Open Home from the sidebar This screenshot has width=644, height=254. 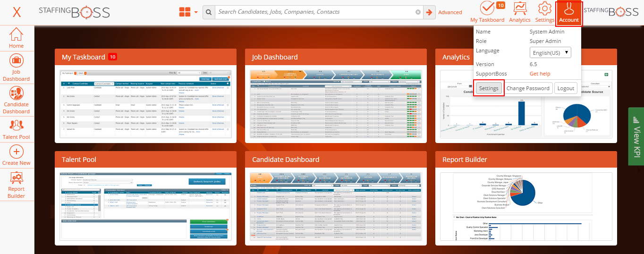[17, 38]
